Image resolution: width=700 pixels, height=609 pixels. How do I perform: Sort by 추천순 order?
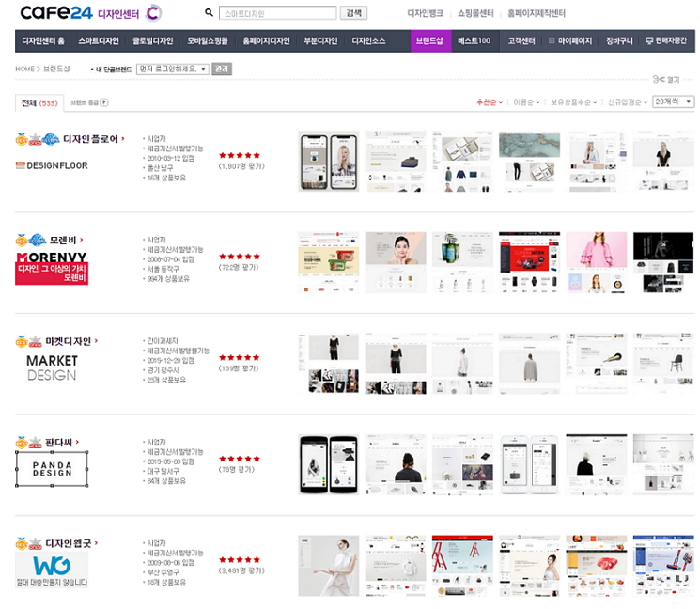[490, 102]
